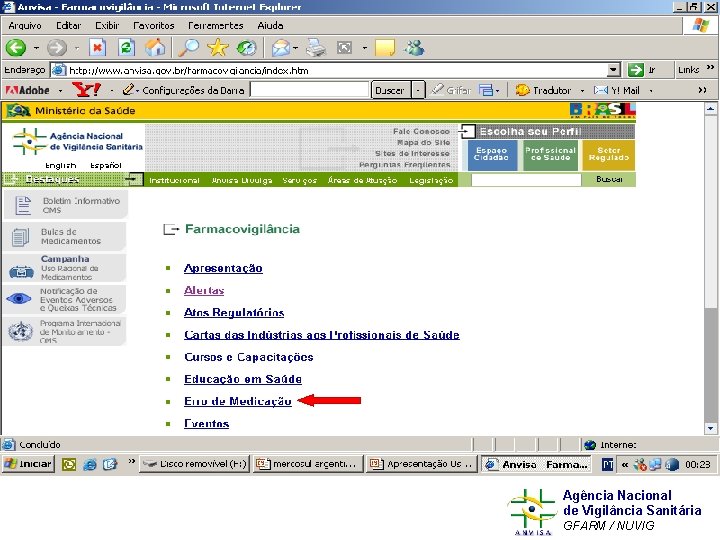This screenshot has width=720, height=540.
Task: Open Mail envelope icon in toolbar
Action: (x=281, y=47)
